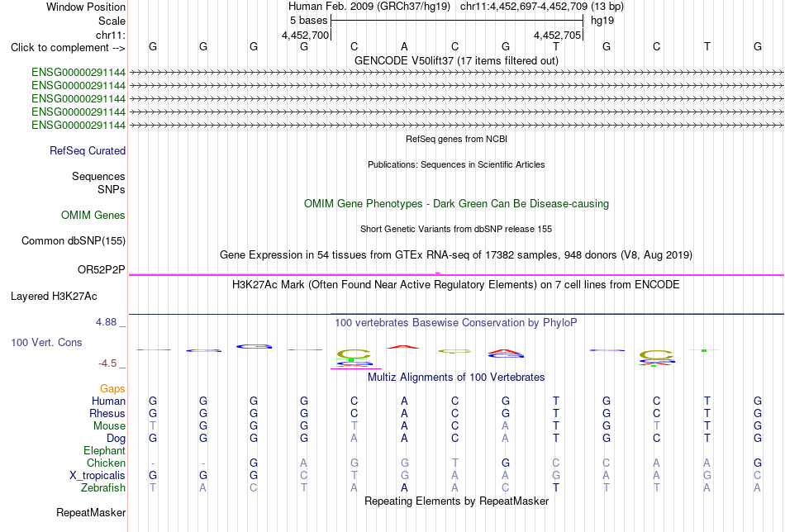
Task: Select the Rhesus alignment row label
Action: [107, 413]
